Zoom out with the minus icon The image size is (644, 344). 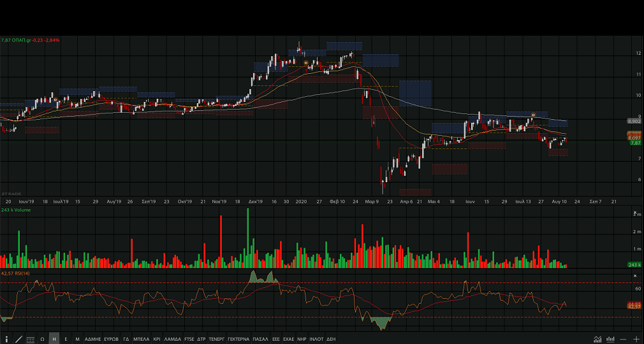(x=623, y=339)
